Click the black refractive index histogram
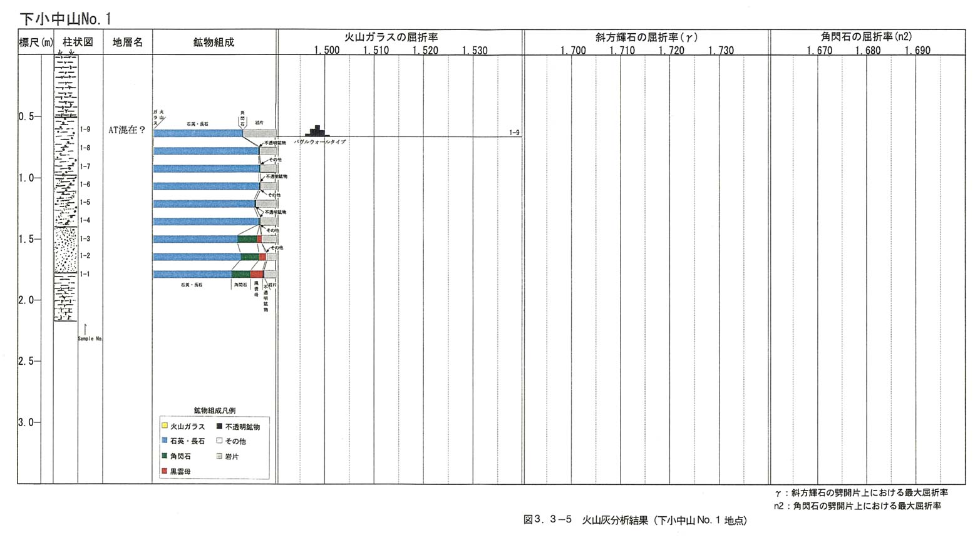980x540 pixels. point(317,131)
